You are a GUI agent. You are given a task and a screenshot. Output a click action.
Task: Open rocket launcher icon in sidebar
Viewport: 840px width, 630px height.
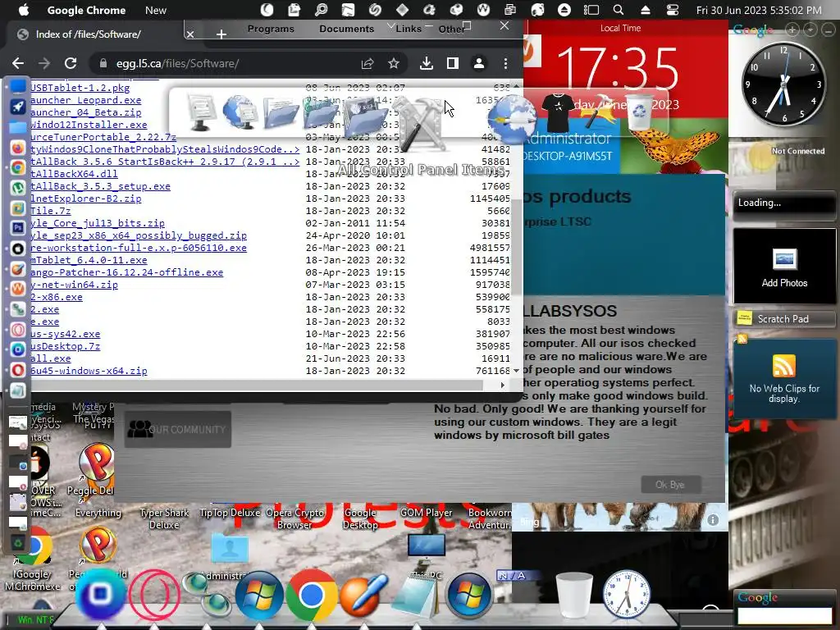18,107
